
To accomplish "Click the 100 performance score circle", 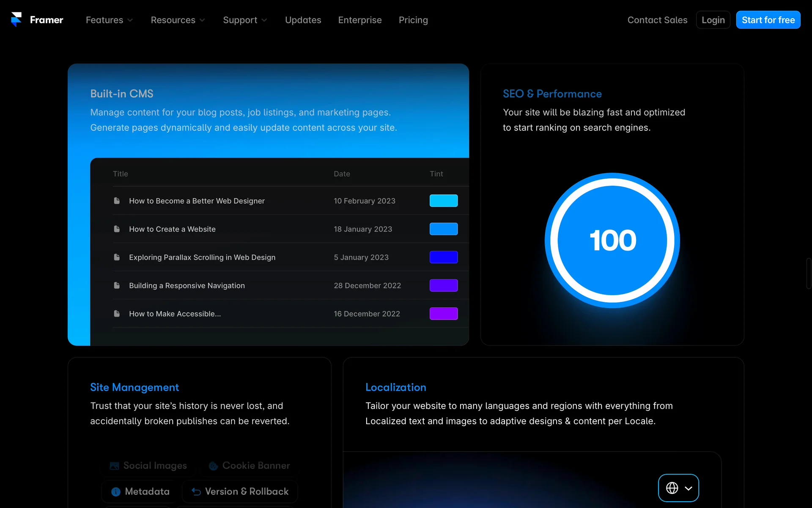I will coord(612,240).
